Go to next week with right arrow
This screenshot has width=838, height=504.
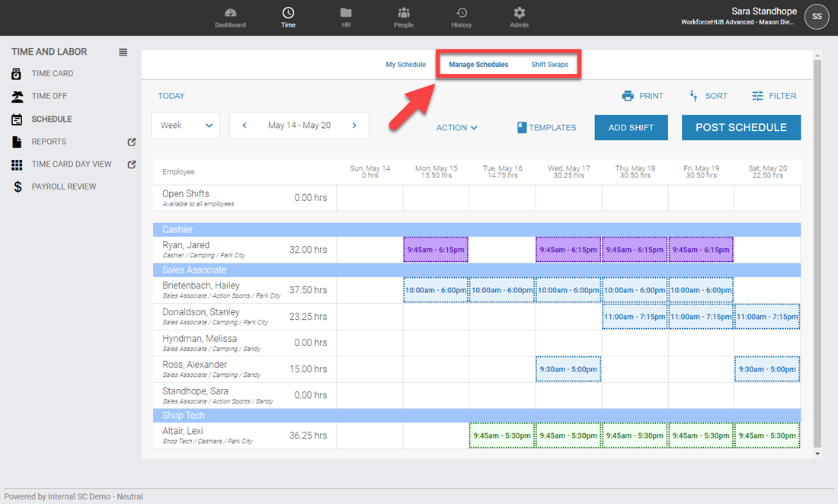354,126
